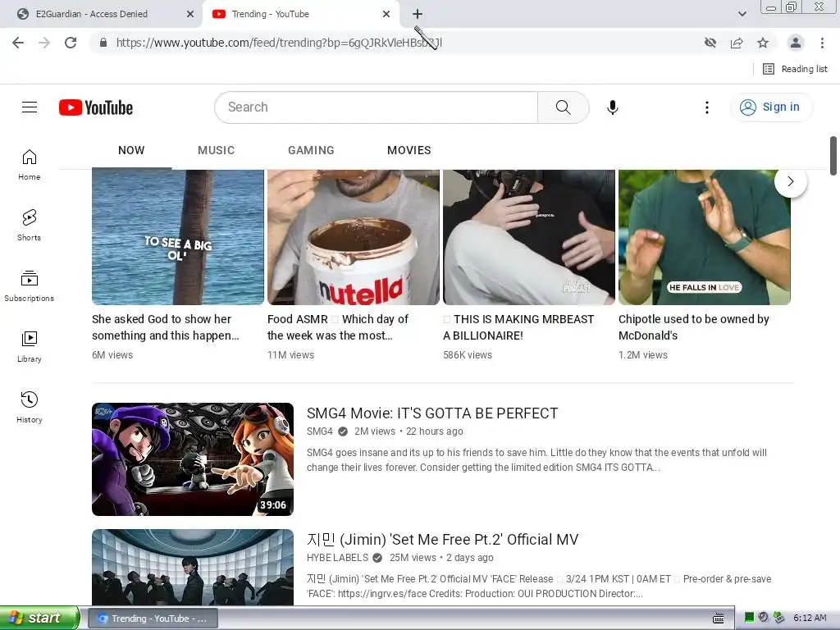Screen dimensions: 840x630
Task: Select the NOW trending tab
Action: [131, 151]
